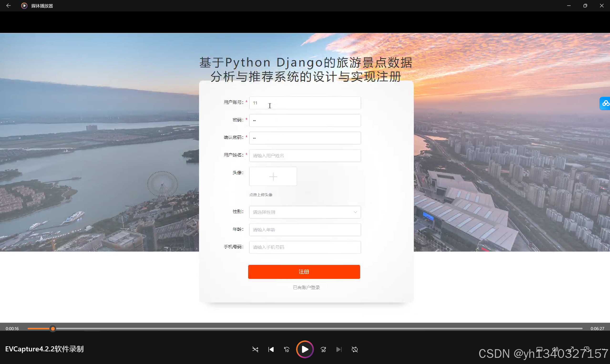Click the 已有账户登录 link

click(306, 287)
